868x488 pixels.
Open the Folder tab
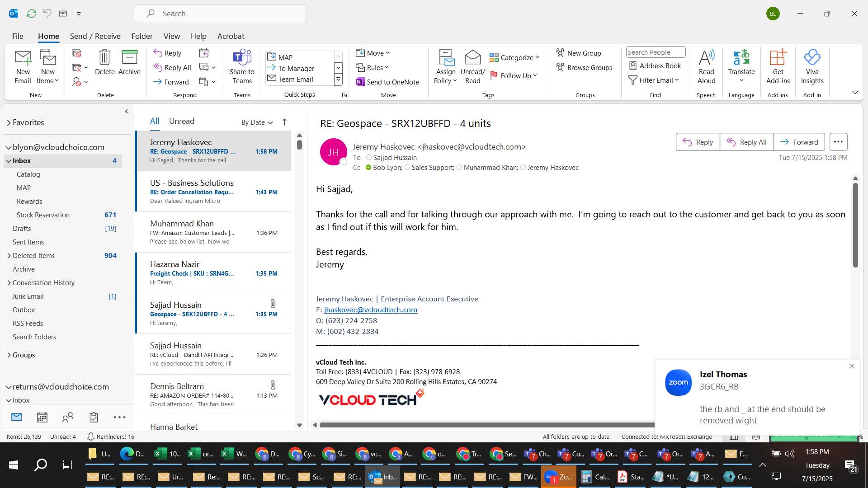point(142,36)
